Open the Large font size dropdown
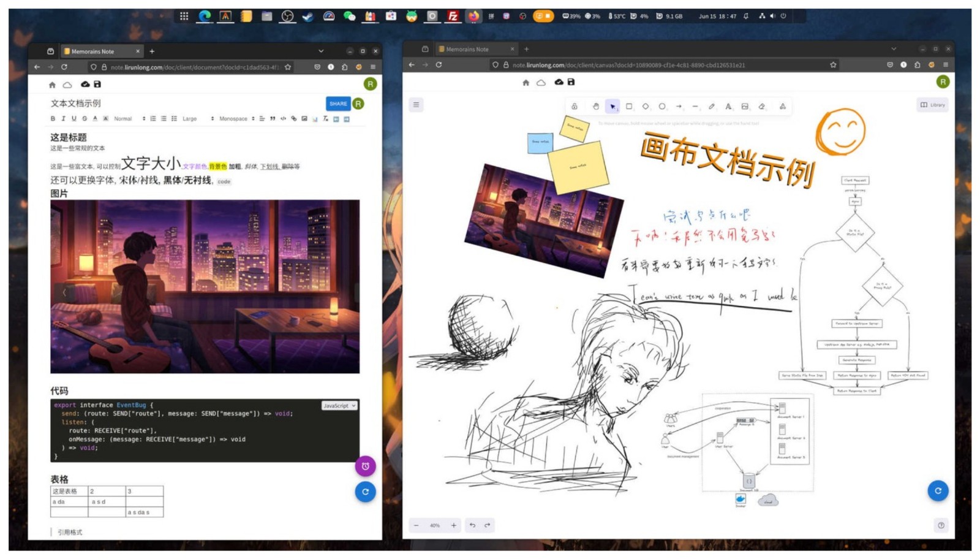This screenshot has width=980, height=559. (198, 119)
